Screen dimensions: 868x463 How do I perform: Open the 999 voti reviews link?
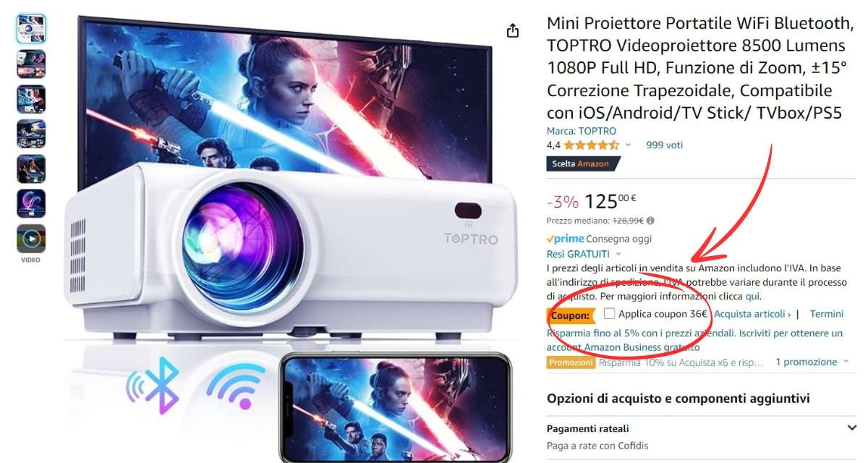point(664,145)
